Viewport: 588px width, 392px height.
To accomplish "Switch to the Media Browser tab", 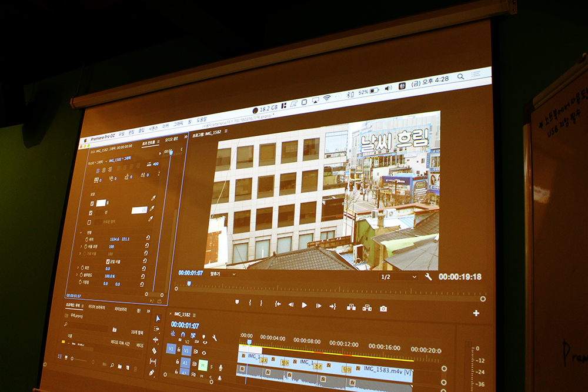I will point(96,307).
